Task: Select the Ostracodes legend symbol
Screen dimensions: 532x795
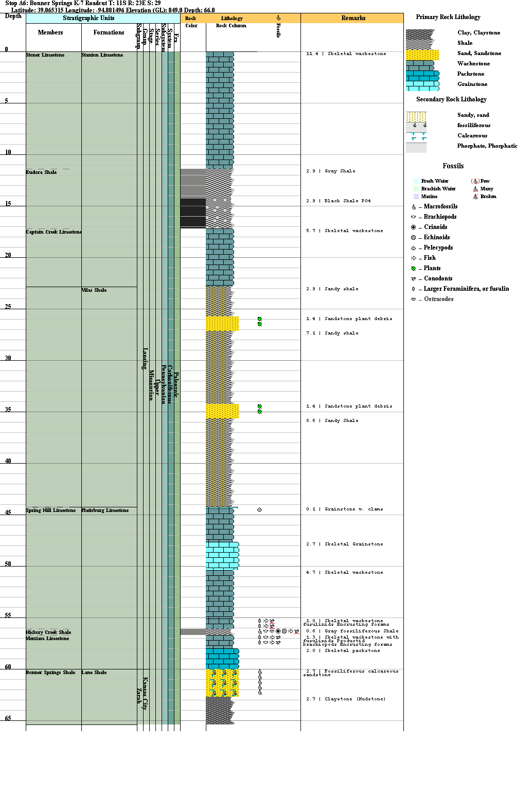Action: click(x=414, y=299)
